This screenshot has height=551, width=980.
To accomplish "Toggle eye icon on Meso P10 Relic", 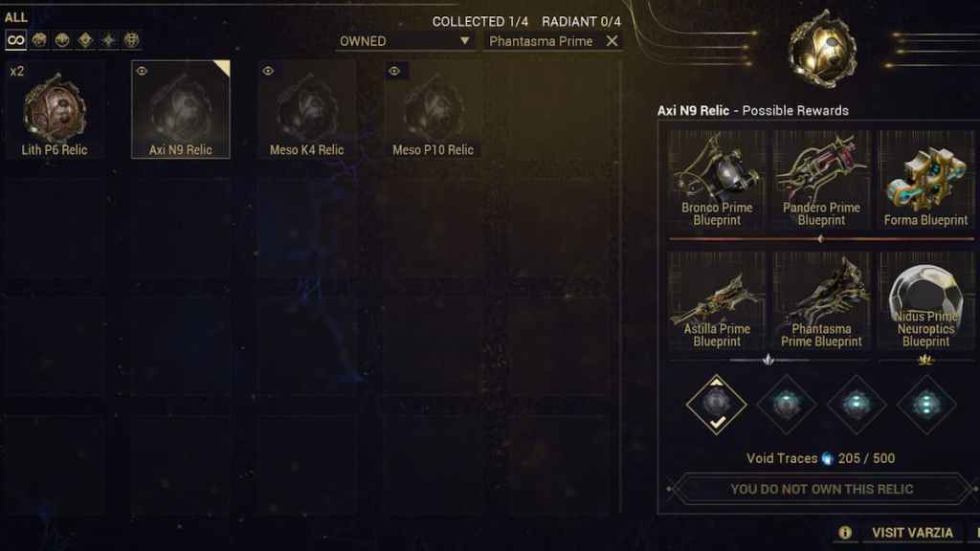I will click(x=394, y=71).
